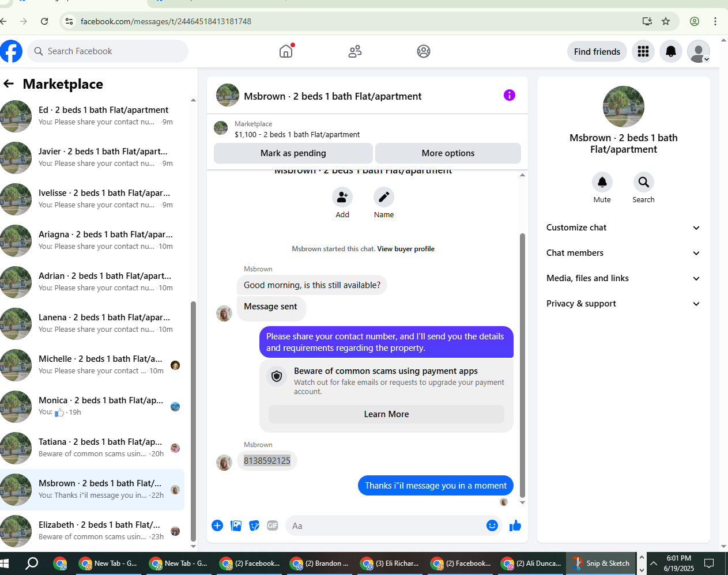Click the 'Good morning, is this still available?' message
Screen dimensions: 728x575
pos(312,285)
